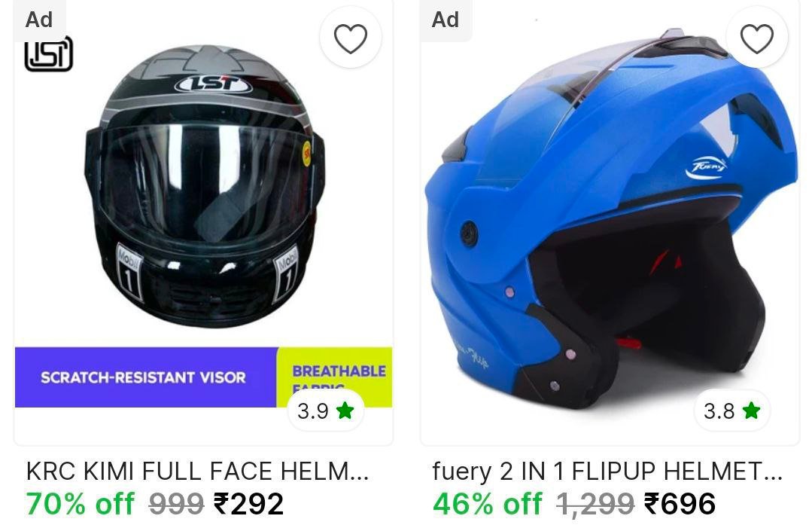Screen dimensions: 812x525
Task: Tap the 3.9 star rating badge
Action: [x=326, y=411]
